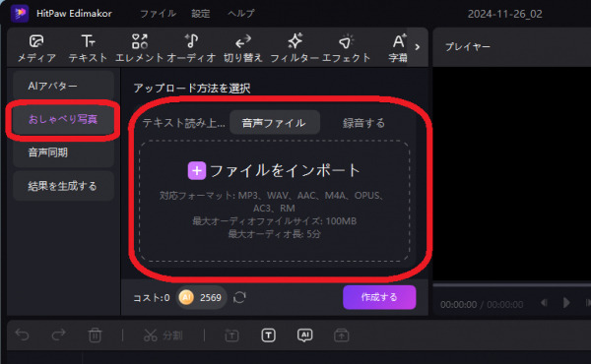
Task: Click the ファイルをインポート text
Action: click(285, 171)
